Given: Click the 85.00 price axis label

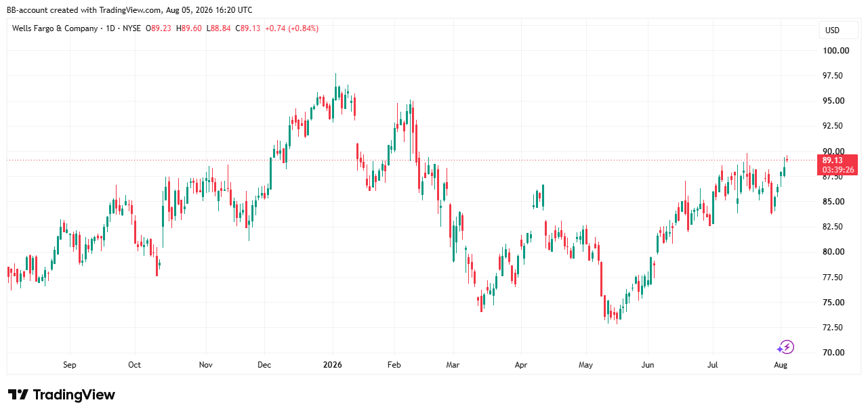Looking at the screenshot, I should 833,202.
